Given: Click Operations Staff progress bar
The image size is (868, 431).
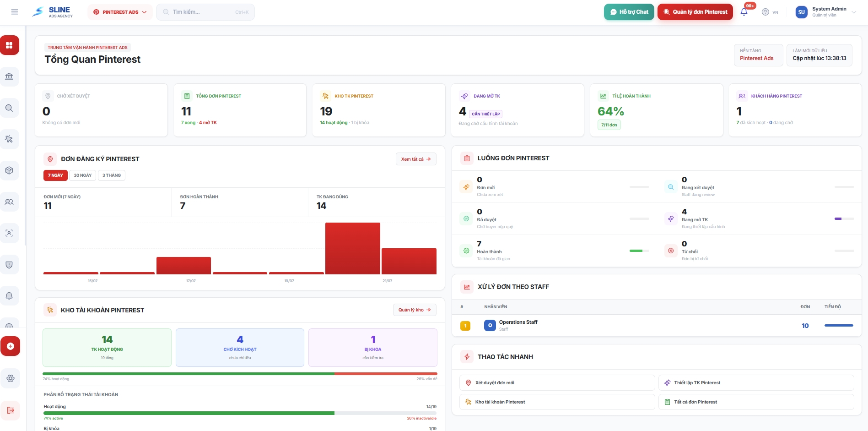Looking at the screenshot, I should (x=839, y=326).
